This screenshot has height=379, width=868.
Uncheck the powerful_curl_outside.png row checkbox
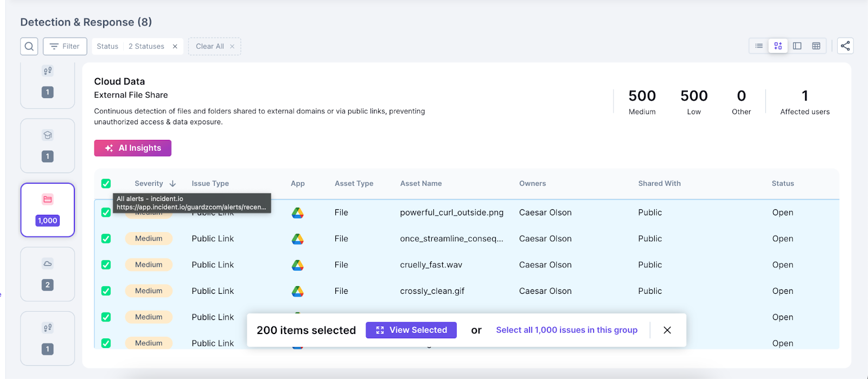(x=106, y=213)
